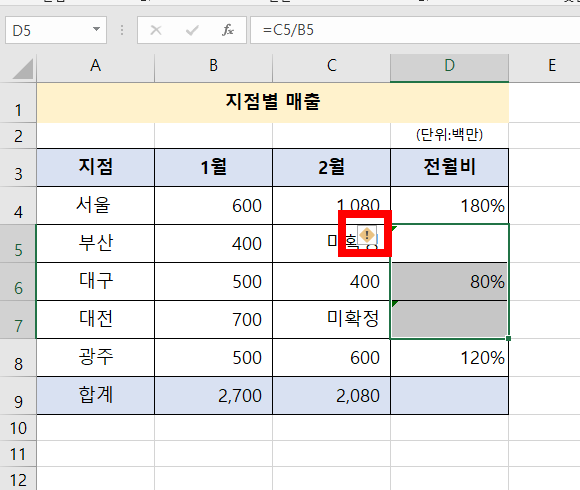Select row 8 header
The image size is (580, 490).
pyautogui.click(x=18, y=358)
